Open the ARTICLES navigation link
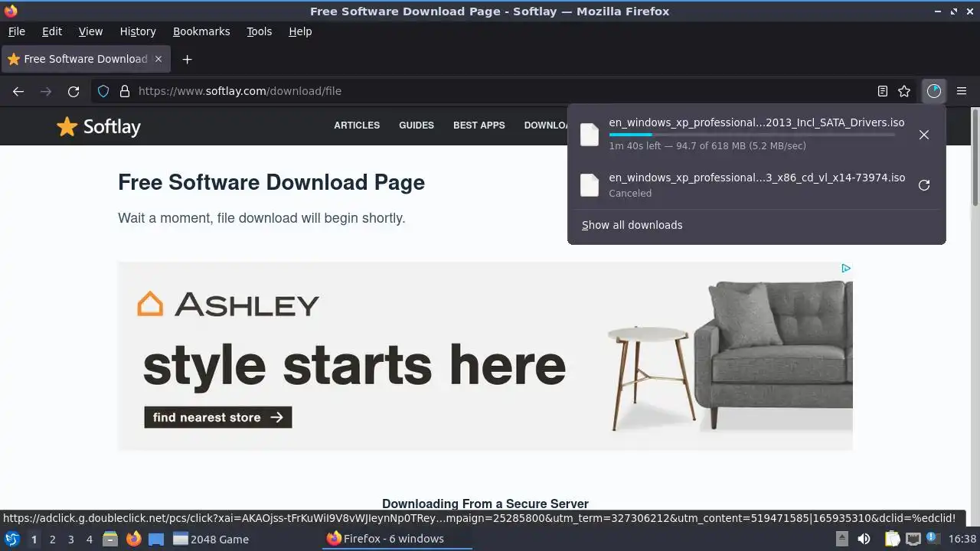 (357, 126)
